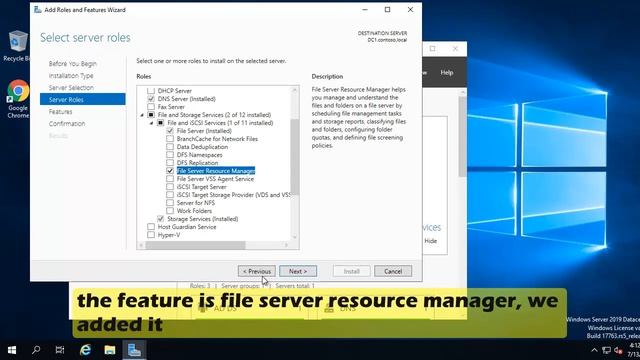Check the Hyper-V role
This screenshot has width=640, height=360.
[x=151, y=235]
